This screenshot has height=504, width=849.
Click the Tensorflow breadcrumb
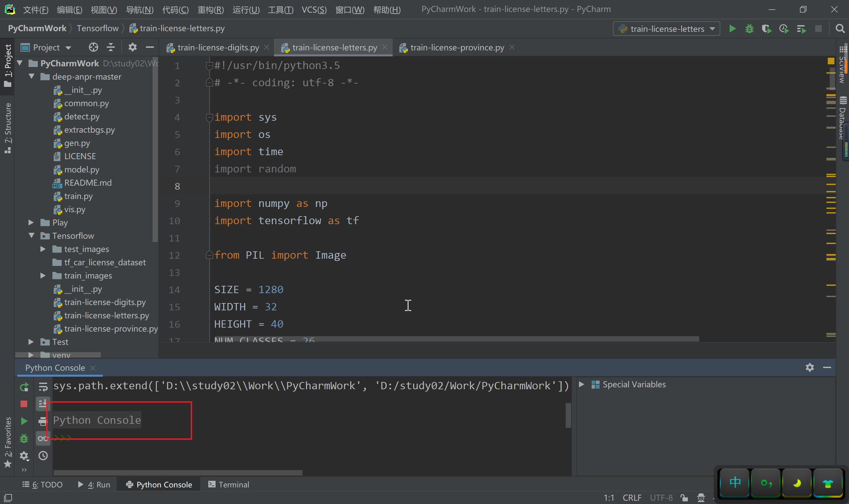[x=98, y=28]
